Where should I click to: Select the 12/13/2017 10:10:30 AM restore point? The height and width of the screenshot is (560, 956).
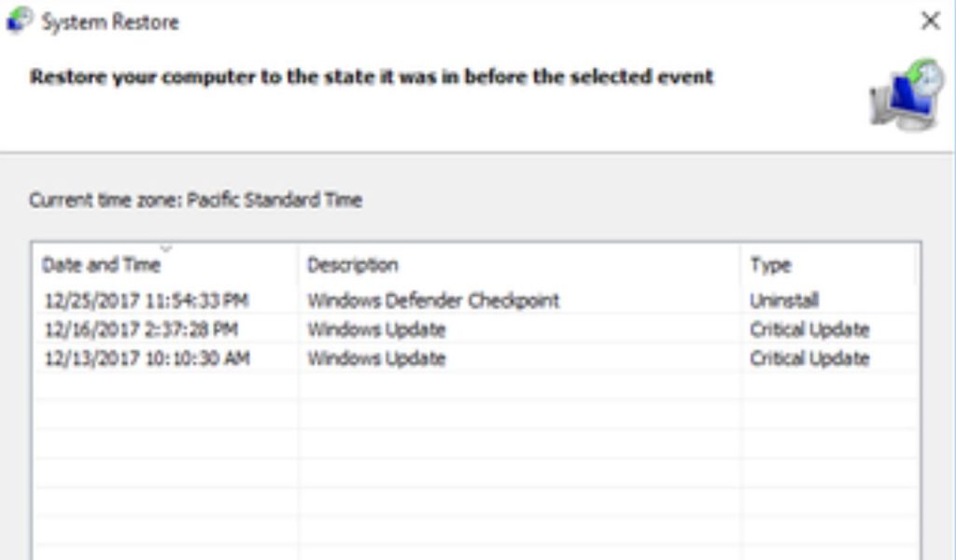pos(147,358)
